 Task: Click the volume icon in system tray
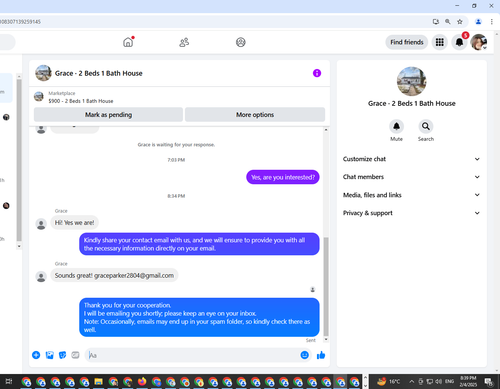coord(439,381)
